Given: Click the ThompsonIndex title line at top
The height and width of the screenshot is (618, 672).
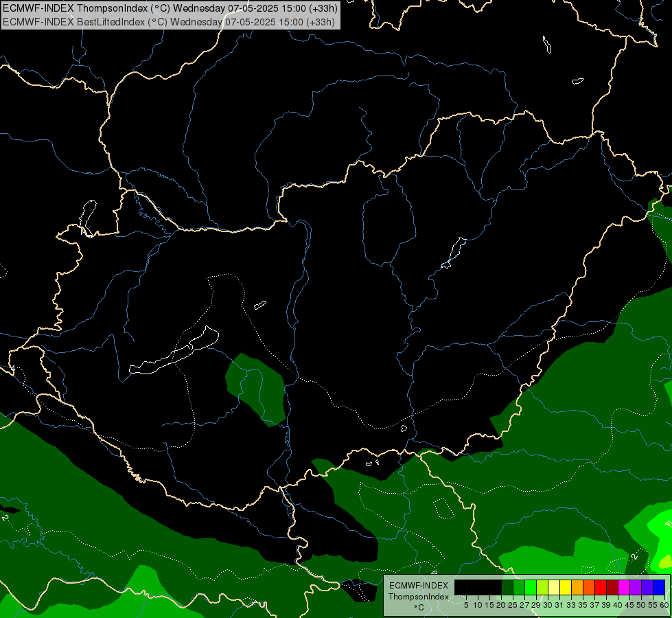Looking at the screenshot, I should click(170, 8).
